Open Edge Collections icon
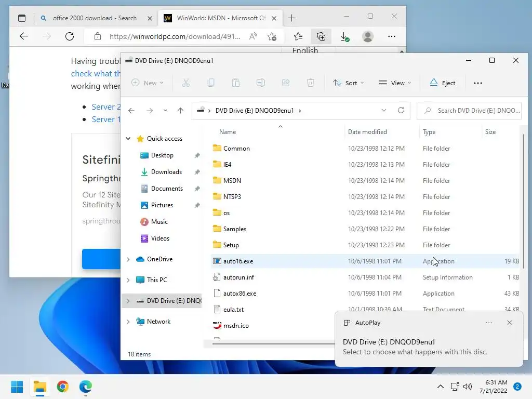The height and width of the screenshot is (399, 532). click(x=321, y=36)
